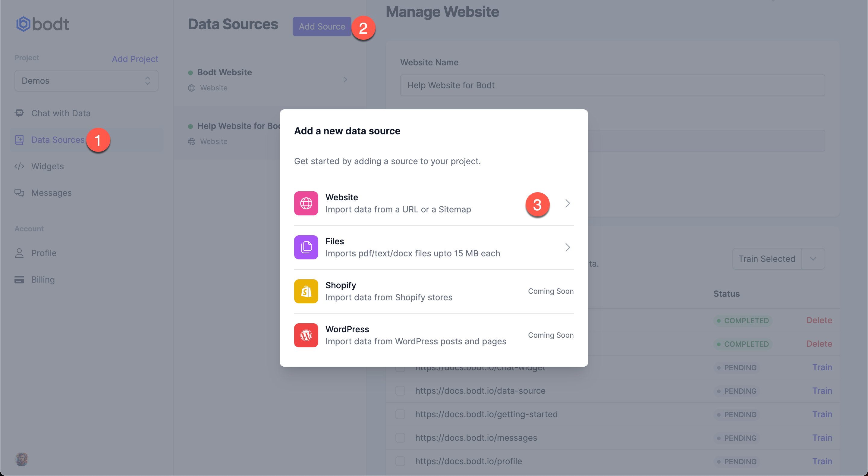The width and height of the screenshot is (868, 476).
Task: Click the Add Project link
Action: (135, 59)
